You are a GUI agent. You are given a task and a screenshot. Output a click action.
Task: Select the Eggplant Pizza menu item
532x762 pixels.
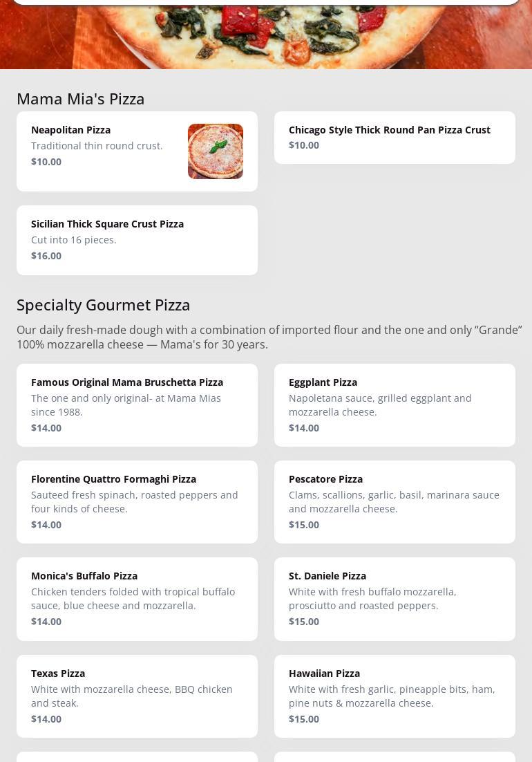coord(323,382)
